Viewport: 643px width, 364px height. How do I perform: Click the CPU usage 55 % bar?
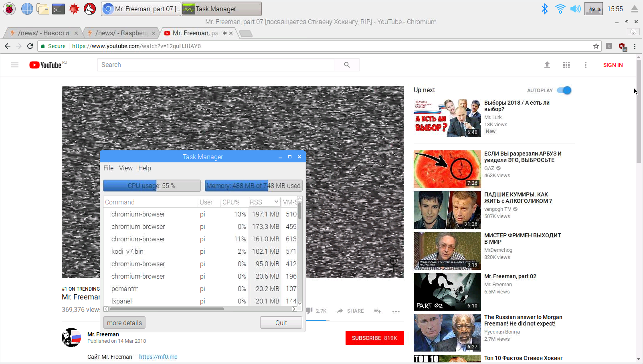152,186
